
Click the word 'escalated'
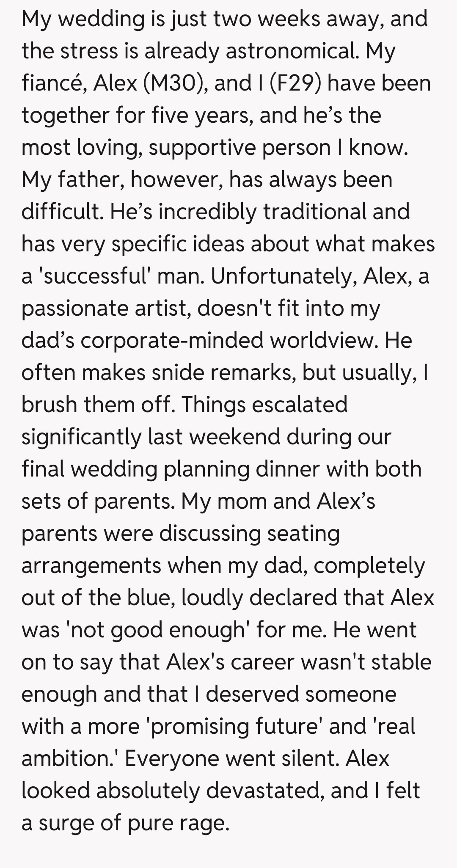pyautogui.click(x=300, y=405)
